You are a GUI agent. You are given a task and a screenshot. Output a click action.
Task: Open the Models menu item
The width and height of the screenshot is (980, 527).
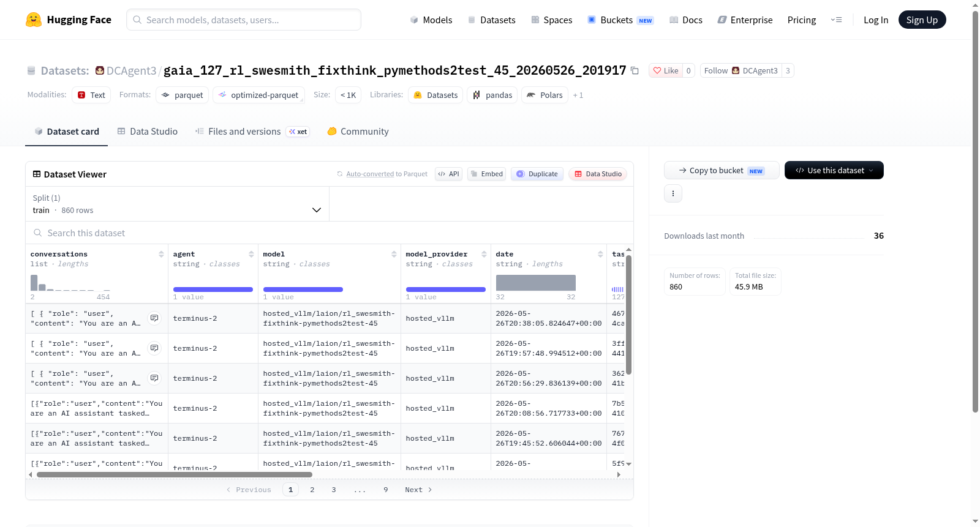coord(431,20)
